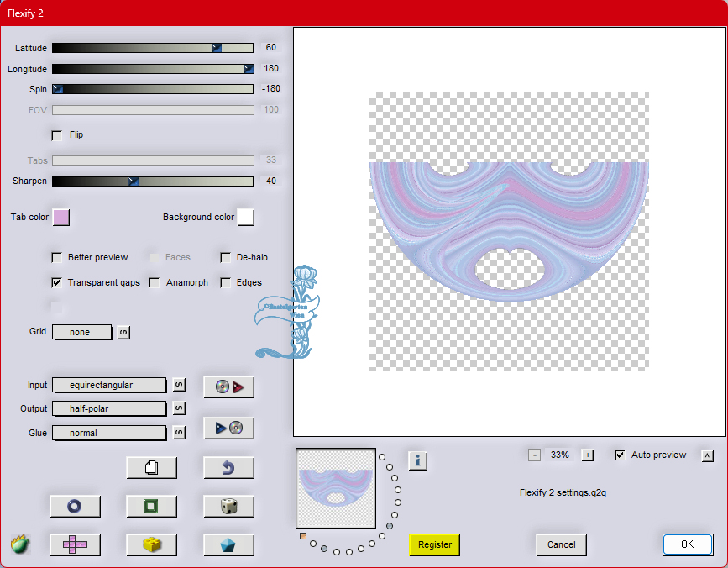Click the yellow Register button

click(435, 544)
